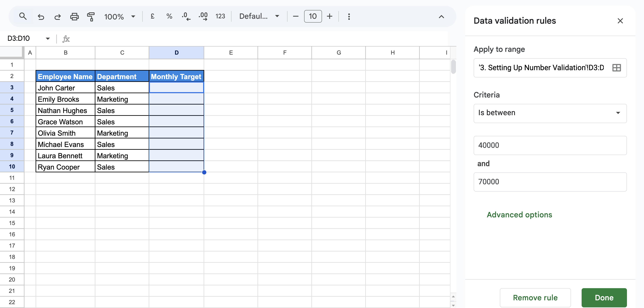The image size is (644, 308).
Task: Decrease decimal places icon
Action: point(186,16)
